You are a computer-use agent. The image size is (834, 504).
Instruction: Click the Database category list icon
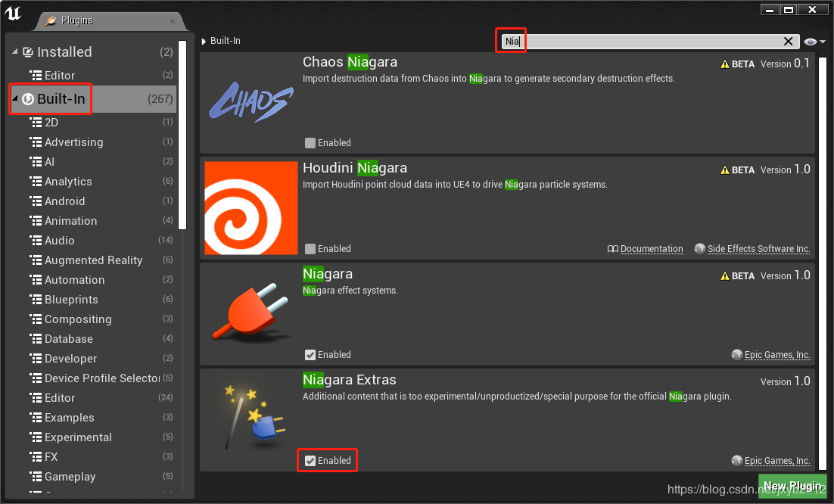(x=36, y=339)
